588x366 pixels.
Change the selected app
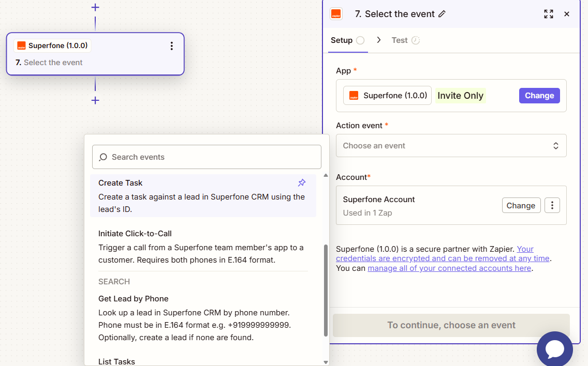(x=539, y=96)
